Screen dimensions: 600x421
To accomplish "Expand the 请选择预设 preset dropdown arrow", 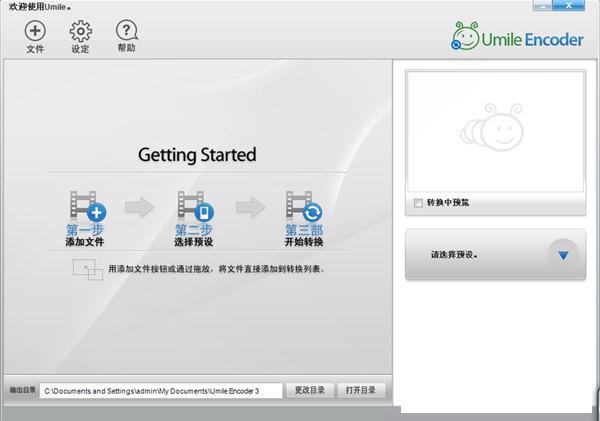I will (x=563, y=255).
